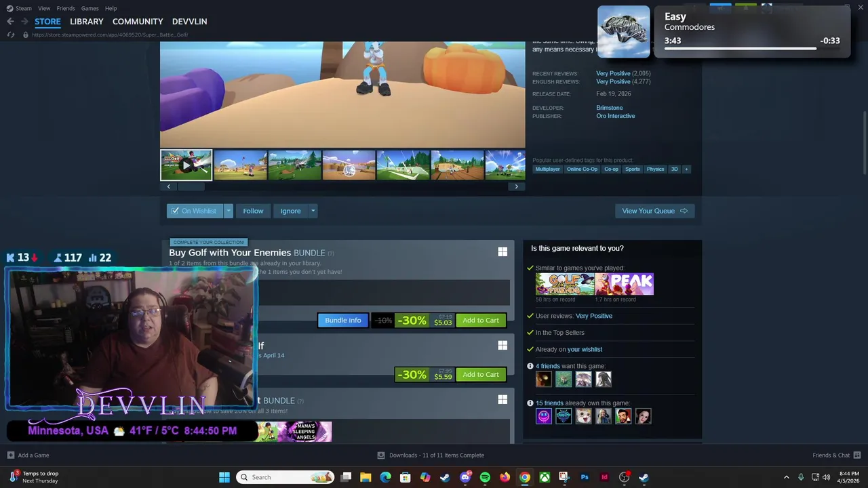Reload the store page with refresh icon
This screenshot has height=488, width=868.
pyautogui.click(x=10, y=35)
